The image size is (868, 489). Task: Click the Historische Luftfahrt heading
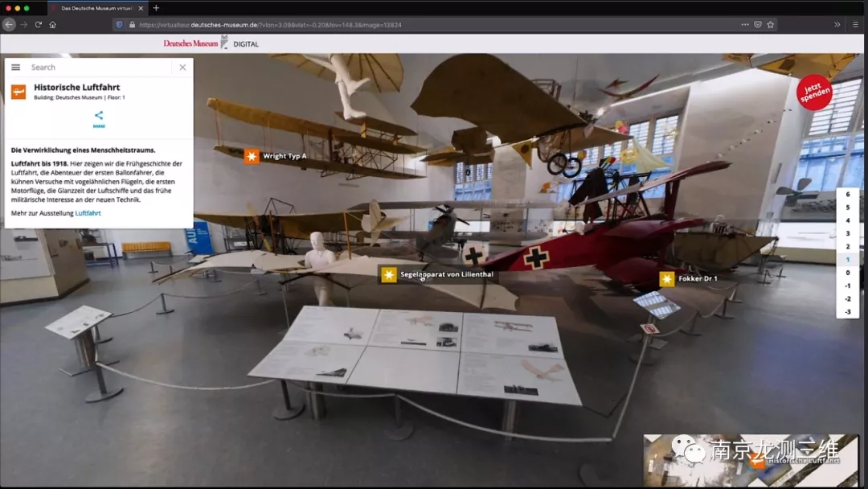pos(77,87)
